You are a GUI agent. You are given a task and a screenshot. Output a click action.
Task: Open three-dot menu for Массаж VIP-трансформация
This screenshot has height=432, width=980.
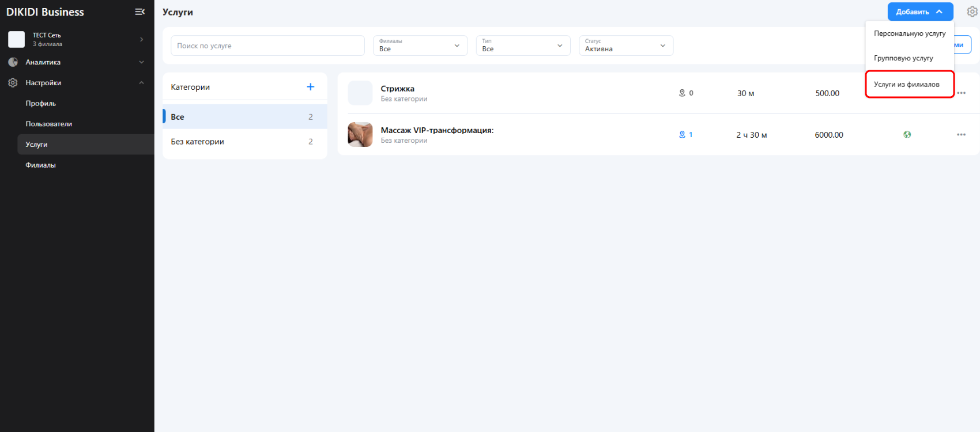[961, 135]
